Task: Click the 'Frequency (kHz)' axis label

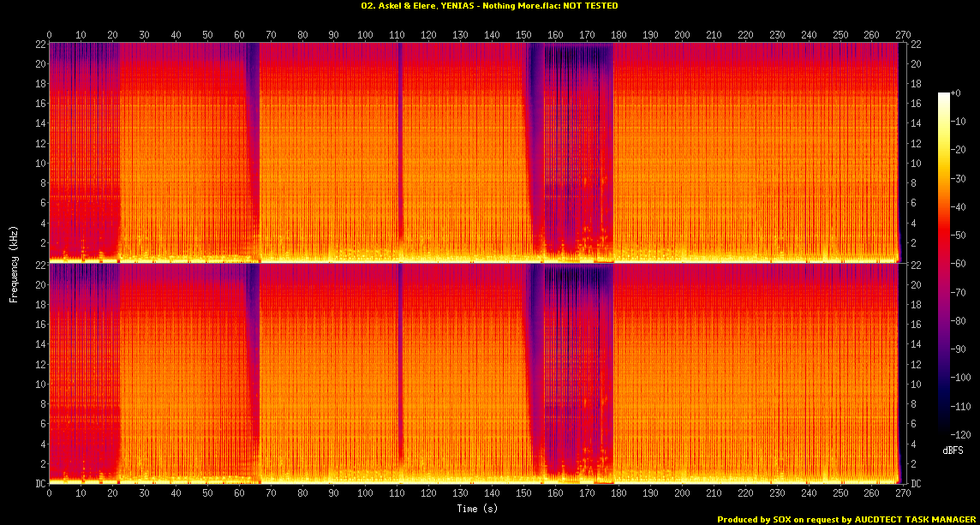Action: click(x=14, y=261)
